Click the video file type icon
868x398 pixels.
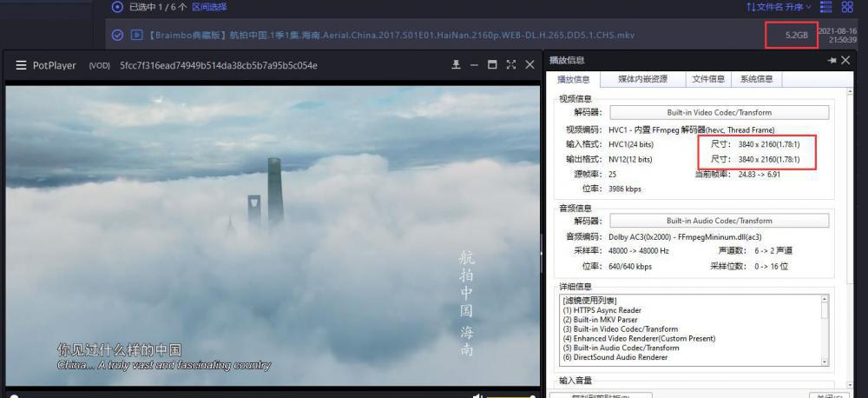coord(136,35)
